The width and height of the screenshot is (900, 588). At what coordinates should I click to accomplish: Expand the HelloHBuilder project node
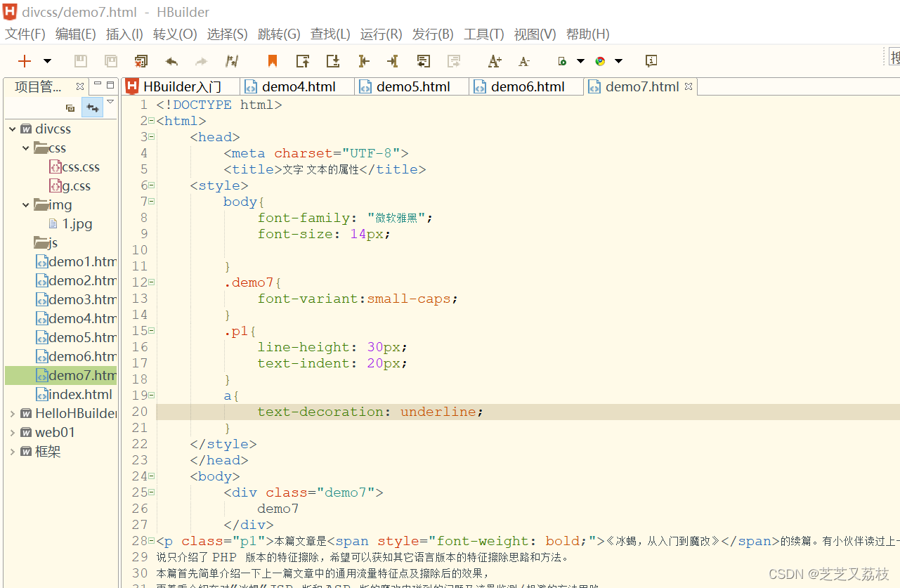coord(13,414)
